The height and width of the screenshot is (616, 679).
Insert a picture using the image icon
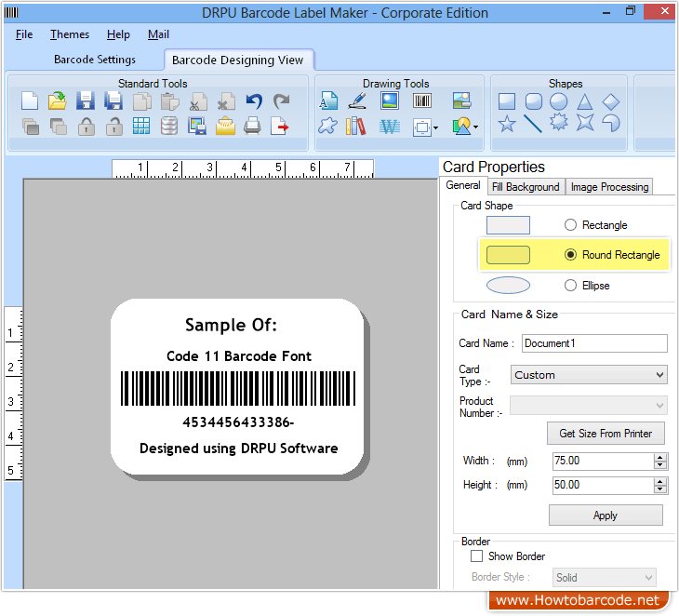click(390, 100)
